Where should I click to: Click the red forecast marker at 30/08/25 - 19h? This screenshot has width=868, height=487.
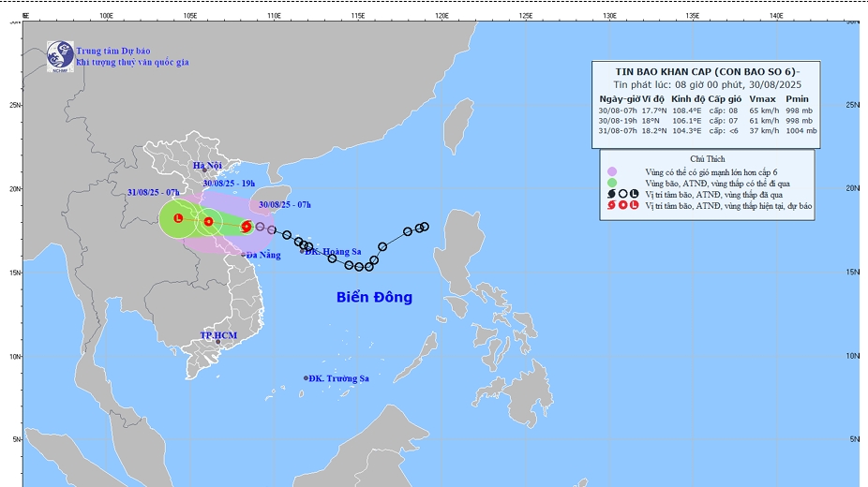pyautogui.click(x=208, y=222)
